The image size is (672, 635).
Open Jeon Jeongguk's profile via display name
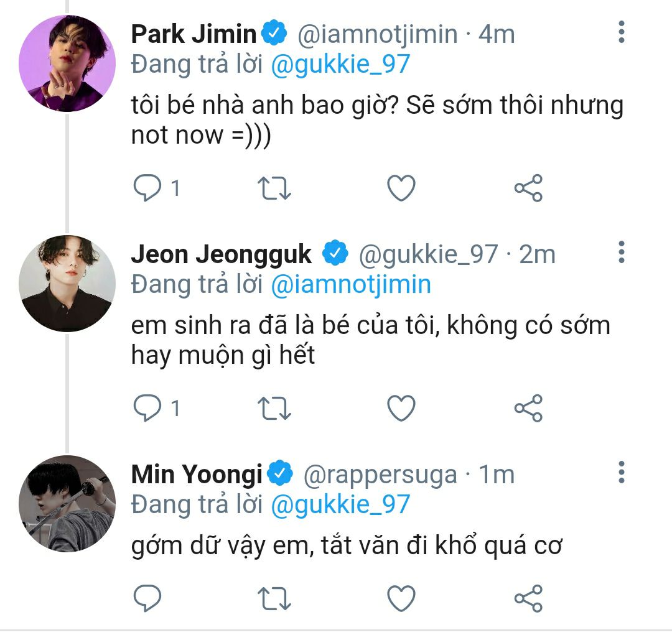tap(222, 254)
